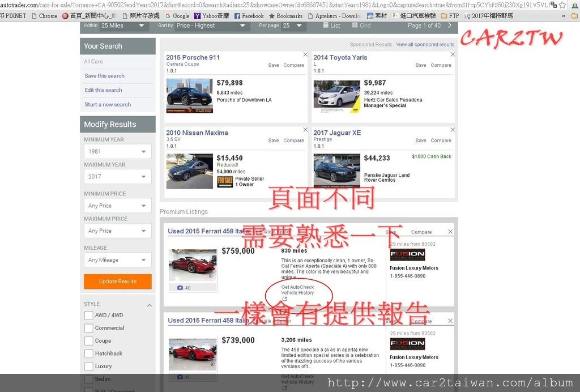This screenshot has height=392, width=580.
Task: Open the 2014 Toyota Yaris listing title
Action: pyautogui.click(x=340, y=57)
